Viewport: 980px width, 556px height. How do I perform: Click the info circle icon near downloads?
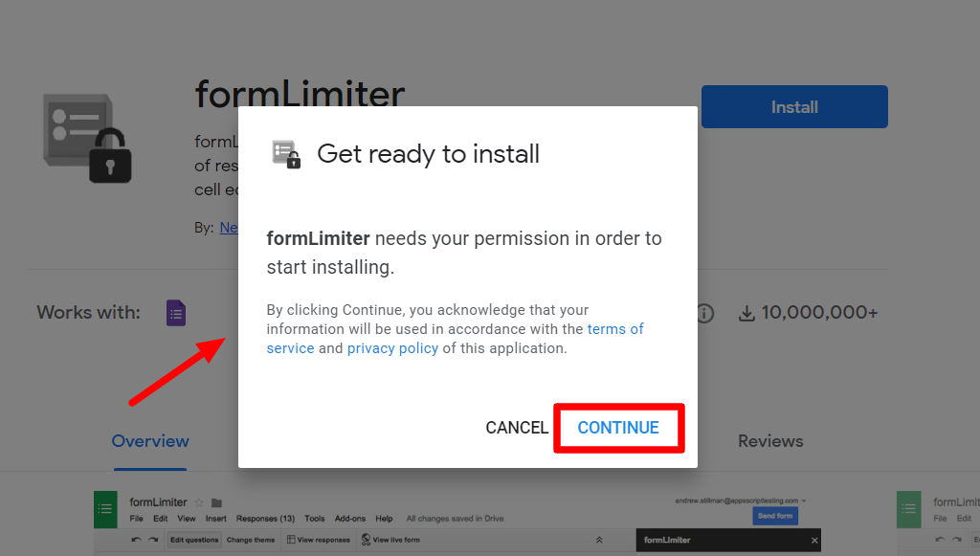pos(705,313)
